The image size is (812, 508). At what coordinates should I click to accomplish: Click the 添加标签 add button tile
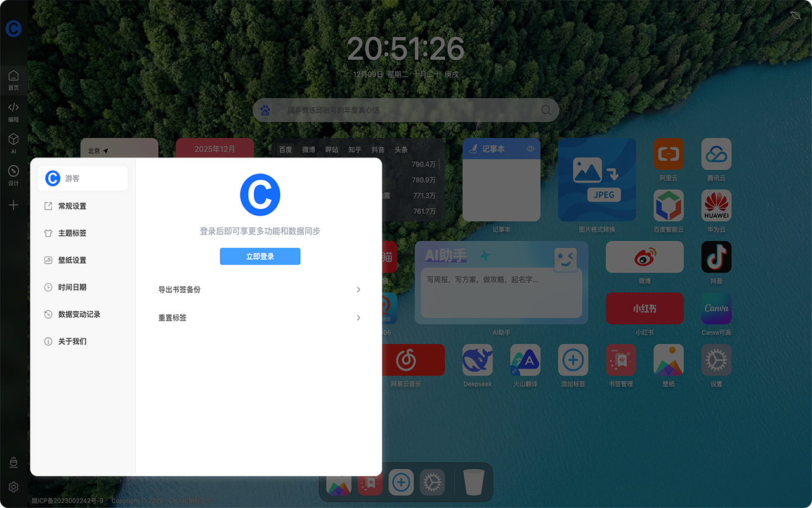(573, 360)
